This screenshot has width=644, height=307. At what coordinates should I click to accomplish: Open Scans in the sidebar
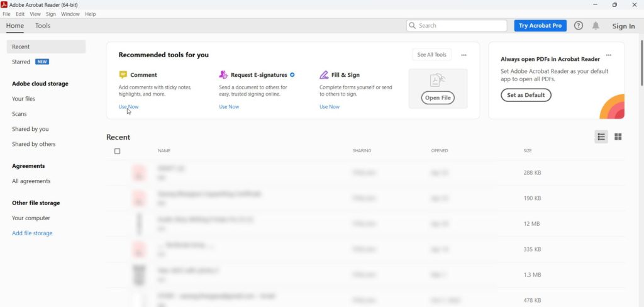coord(19,114)
